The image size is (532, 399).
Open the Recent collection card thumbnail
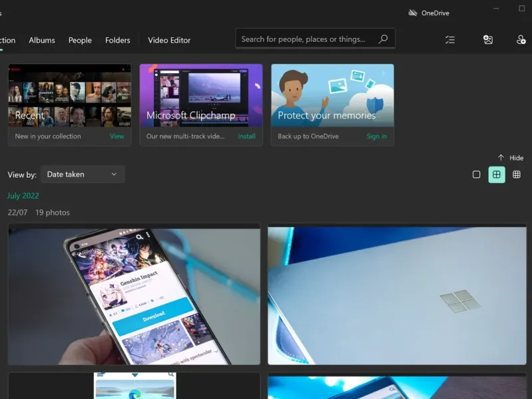70,95
